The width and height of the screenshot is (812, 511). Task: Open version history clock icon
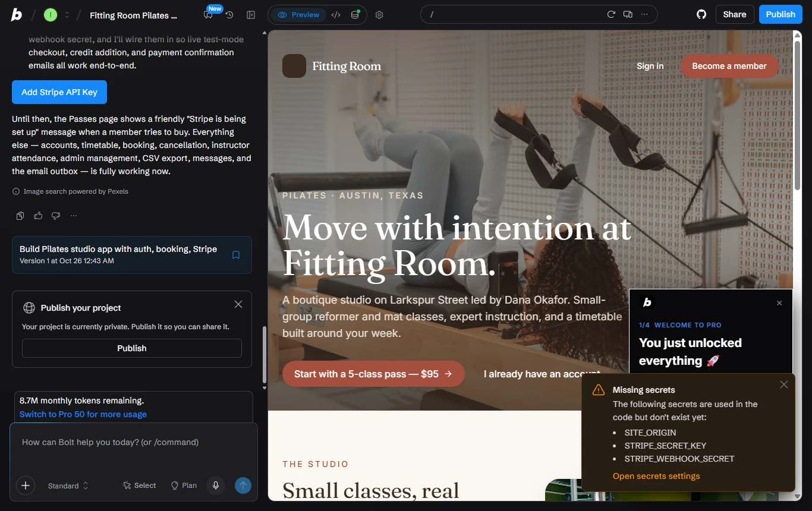click(x=229, y=15)
